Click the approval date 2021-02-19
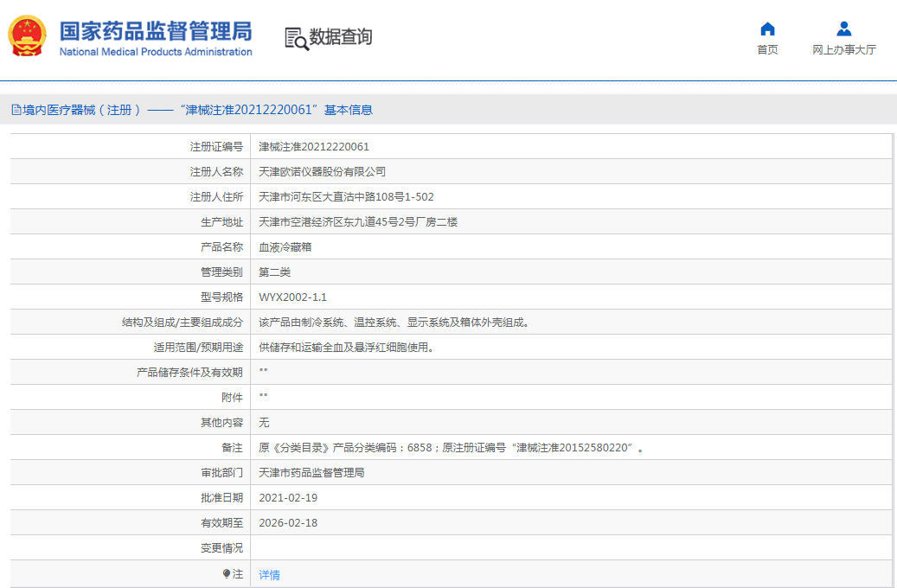 pos(288,498)
